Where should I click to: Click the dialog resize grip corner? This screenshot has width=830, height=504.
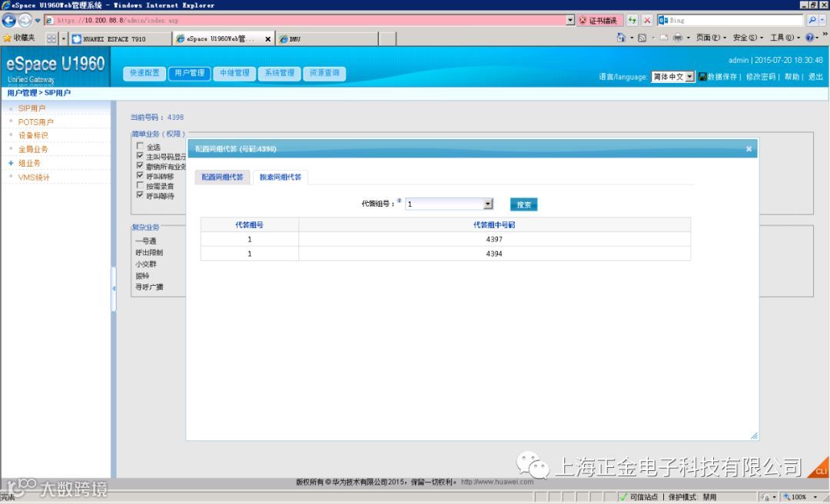click(754, 435)
